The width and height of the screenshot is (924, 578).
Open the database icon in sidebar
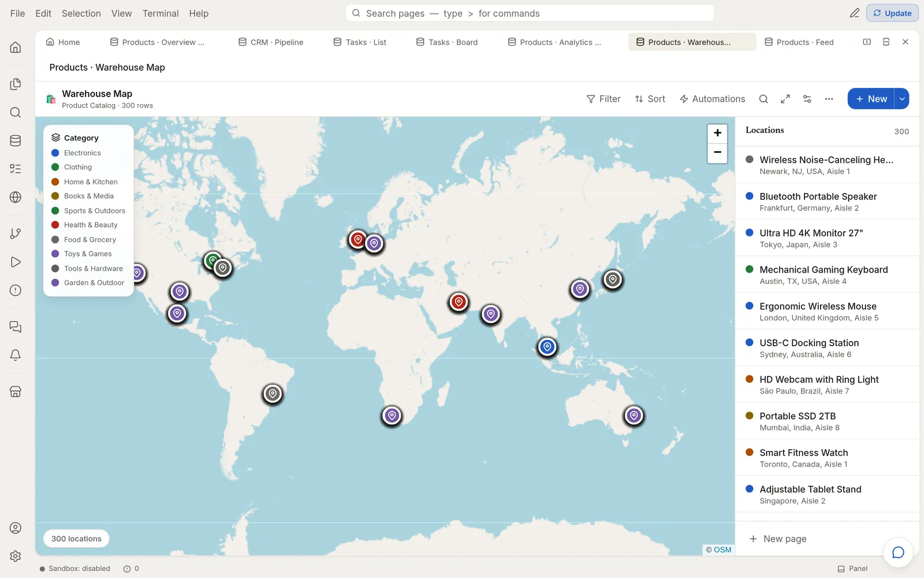point(16,140)
